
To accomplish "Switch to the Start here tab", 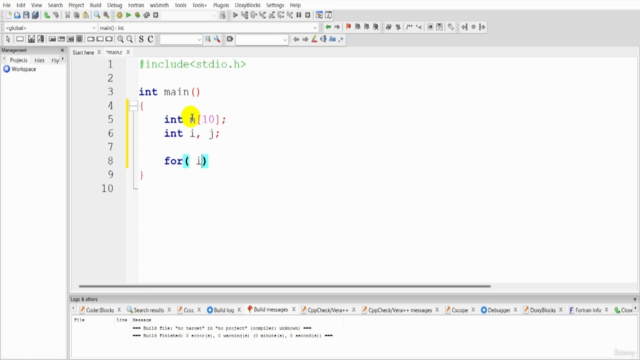I will tap(83, 53).
